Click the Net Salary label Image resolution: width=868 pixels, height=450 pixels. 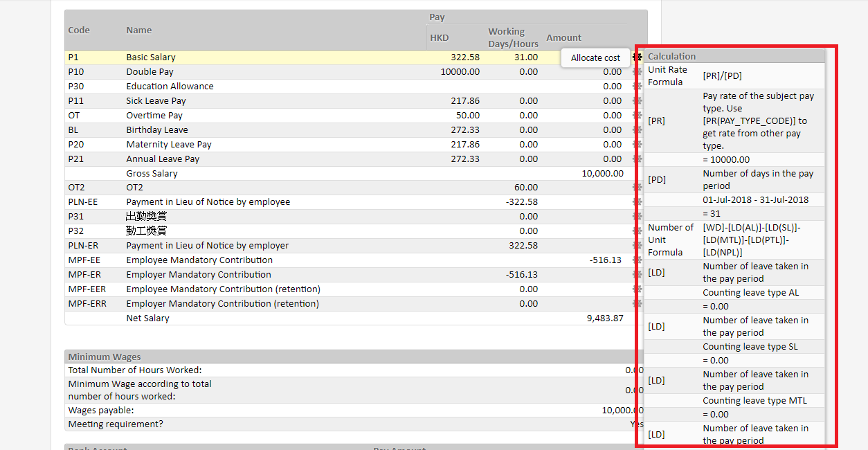[x=147, y=318]
